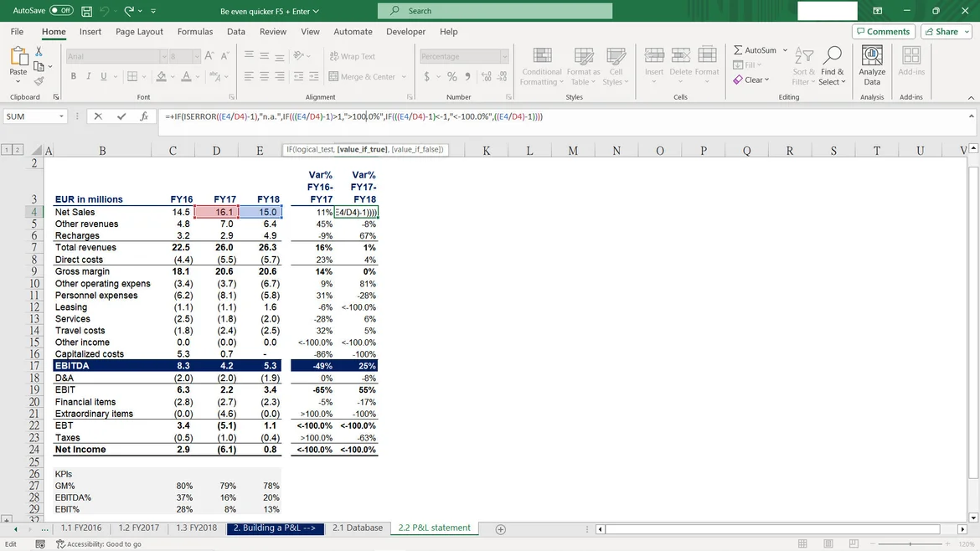Open Insert Function fx dialog
This screenshot has height=551, width=980.
[144, 116]
